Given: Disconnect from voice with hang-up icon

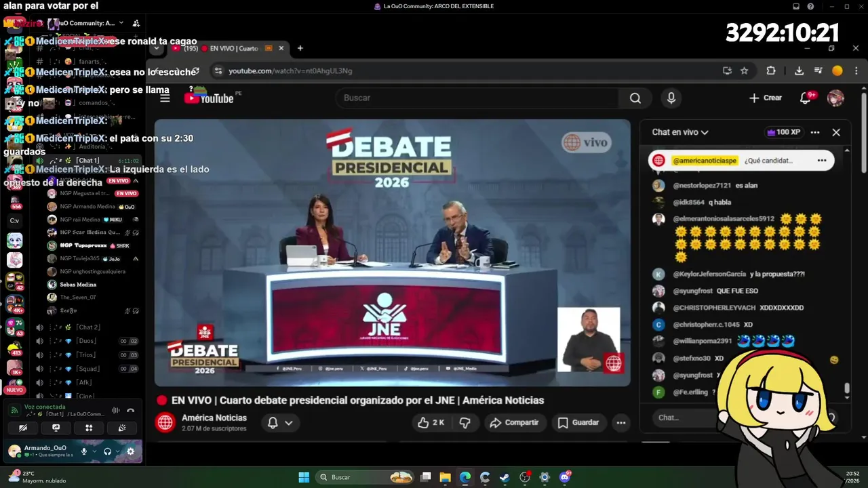Looking at the screenshot, I should pyautogui.click(x=130, y=410).
